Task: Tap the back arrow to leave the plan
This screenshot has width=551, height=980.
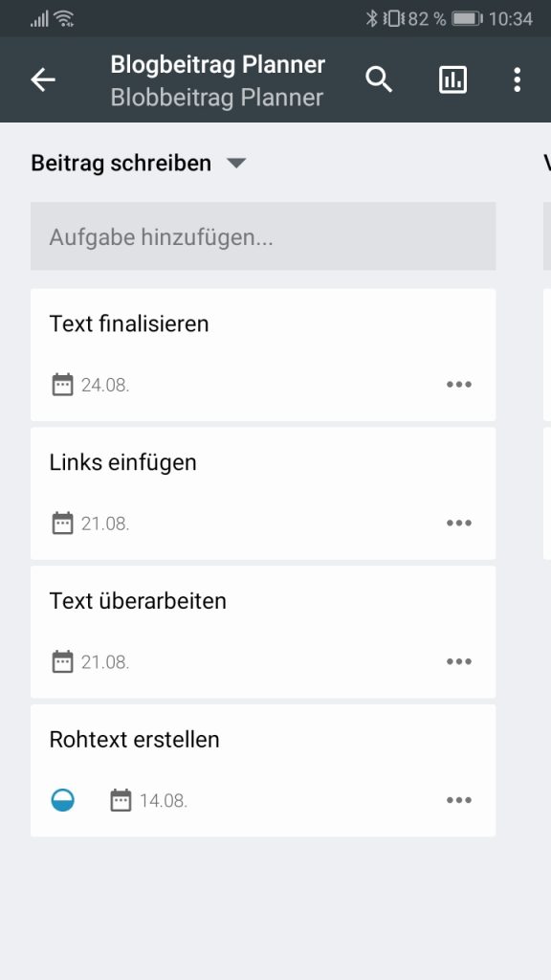Action: click(42, 80)
